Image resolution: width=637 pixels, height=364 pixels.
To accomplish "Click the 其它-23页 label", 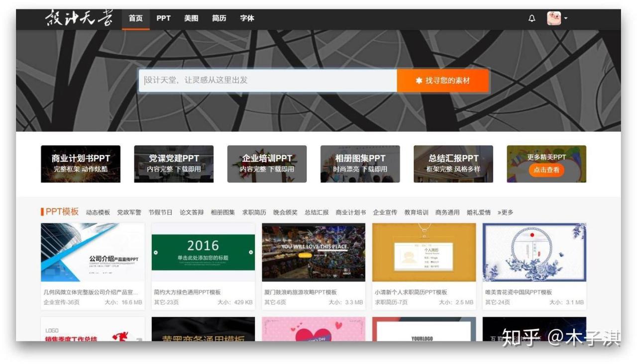I will (167, 302).
